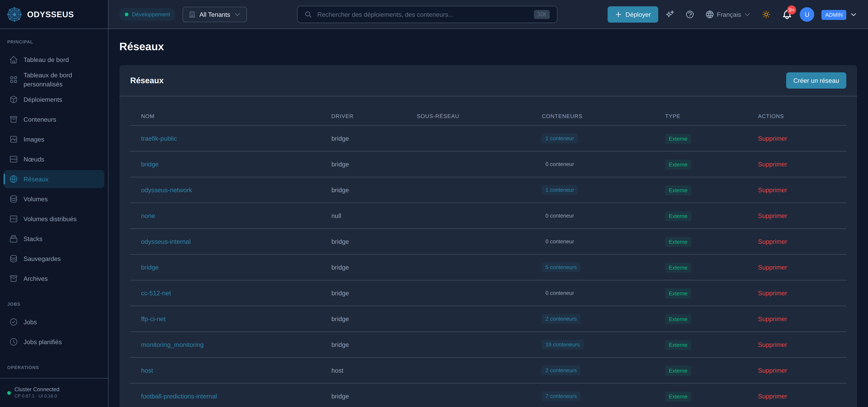Click the 5 conteneurs badge

click(x=561, y=267)
